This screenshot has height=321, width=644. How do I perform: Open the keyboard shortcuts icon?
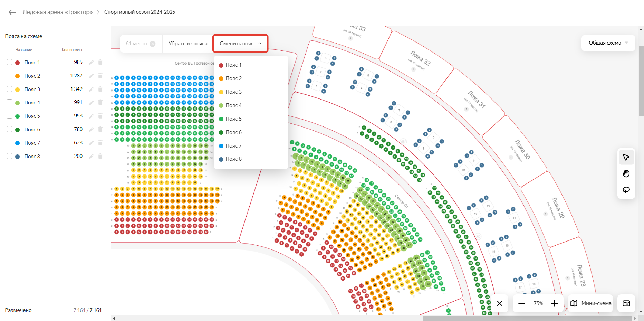click(626, 303)
